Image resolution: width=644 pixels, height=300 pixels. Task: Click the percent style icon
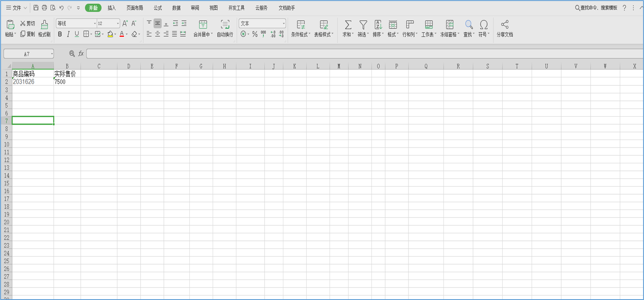coord(255,34)
